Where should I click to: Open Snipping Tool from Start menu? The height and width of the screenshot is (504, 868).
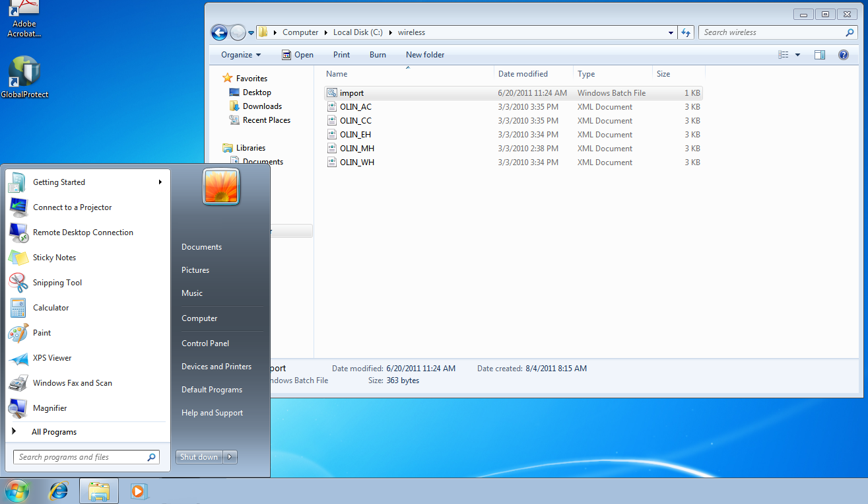[57, 283]
